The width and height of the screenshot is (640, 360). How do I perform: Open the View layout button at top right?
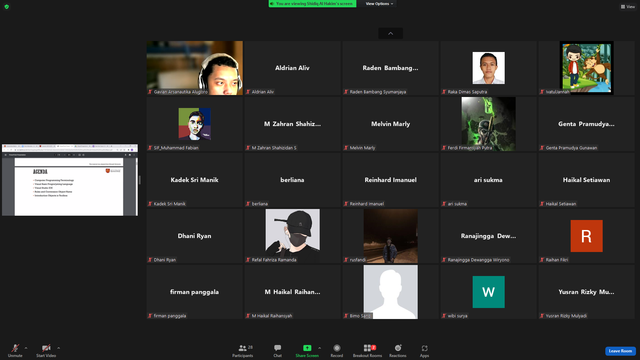pyautogui.click(x=628, y=7)
